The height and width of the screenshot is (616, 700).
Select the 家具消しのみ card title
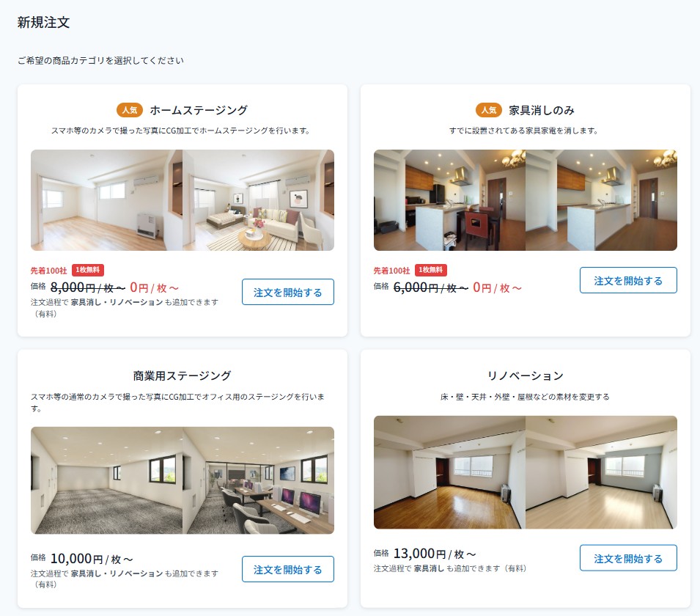[x=542, y=110]
